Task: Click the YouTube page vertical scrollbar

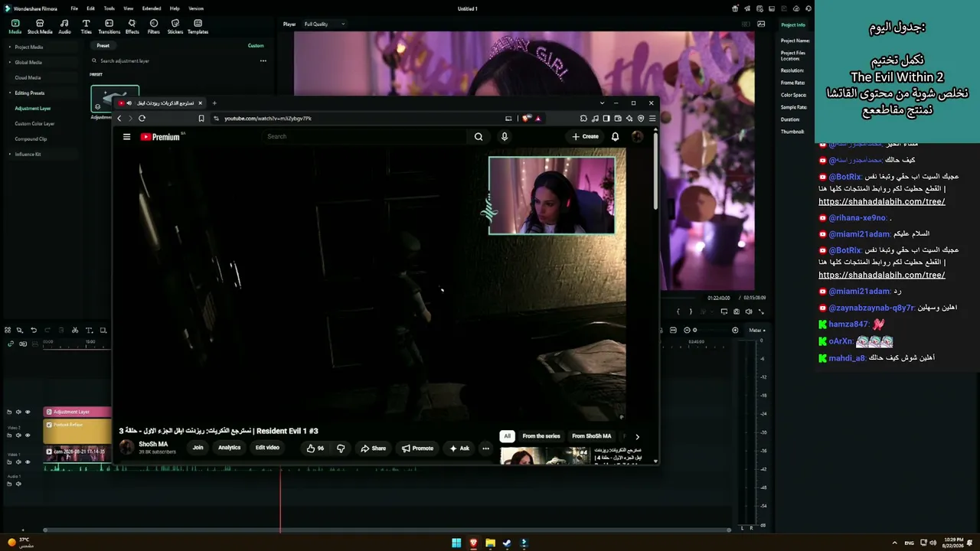Action: [x=655, y=172]
